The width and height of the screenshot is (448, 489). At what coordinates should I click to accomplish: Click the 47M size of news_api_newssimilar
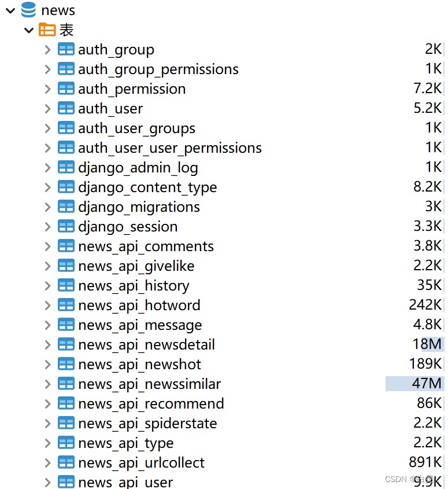[427, 383]
